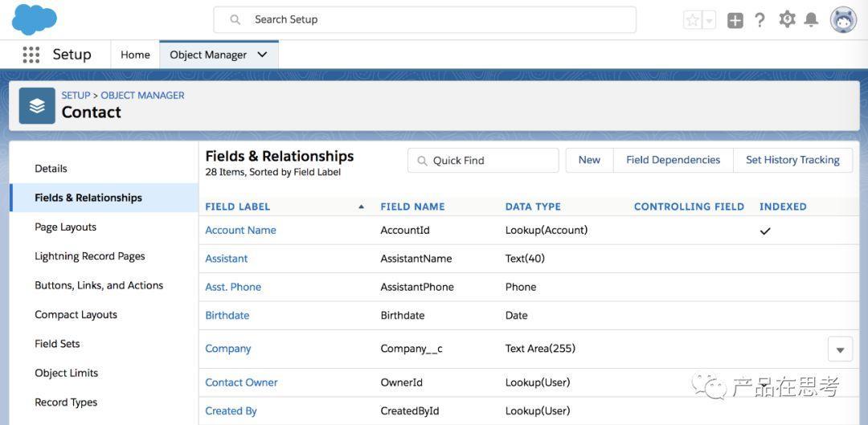Click the Text(40) data type cell
868x425 pixels.
525,259
